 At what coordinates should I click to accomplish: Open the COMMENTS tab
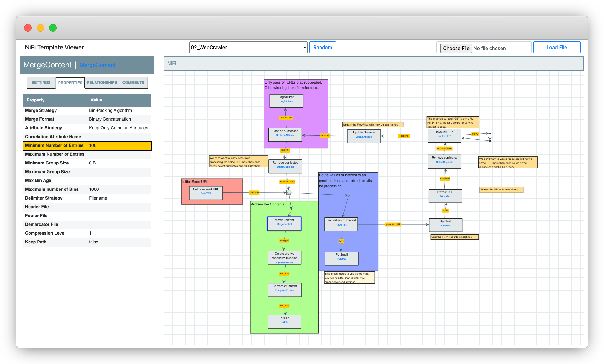click(x=133, y=83)
